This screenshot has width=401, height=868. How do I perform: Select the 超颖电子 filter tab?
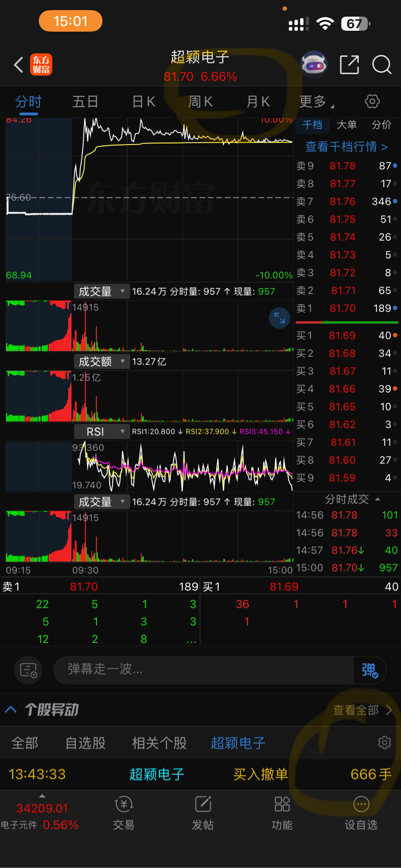coord(238,743)
